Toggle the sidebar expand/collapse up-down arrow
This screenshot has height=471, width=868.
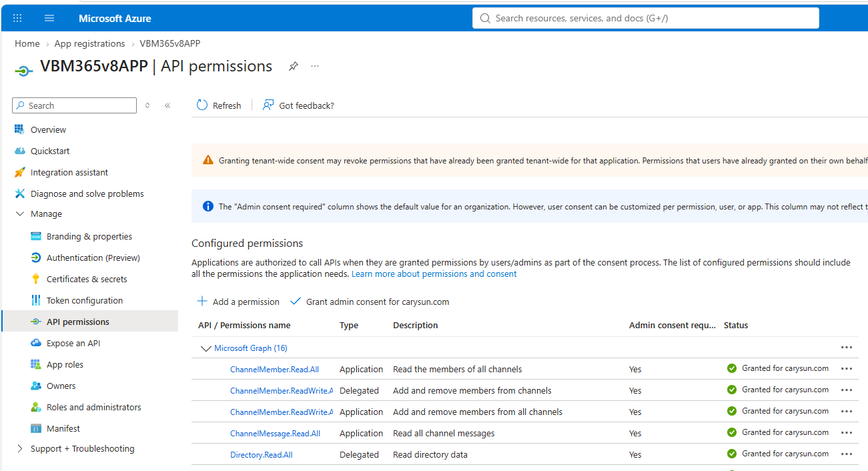[x=147, y=105]
